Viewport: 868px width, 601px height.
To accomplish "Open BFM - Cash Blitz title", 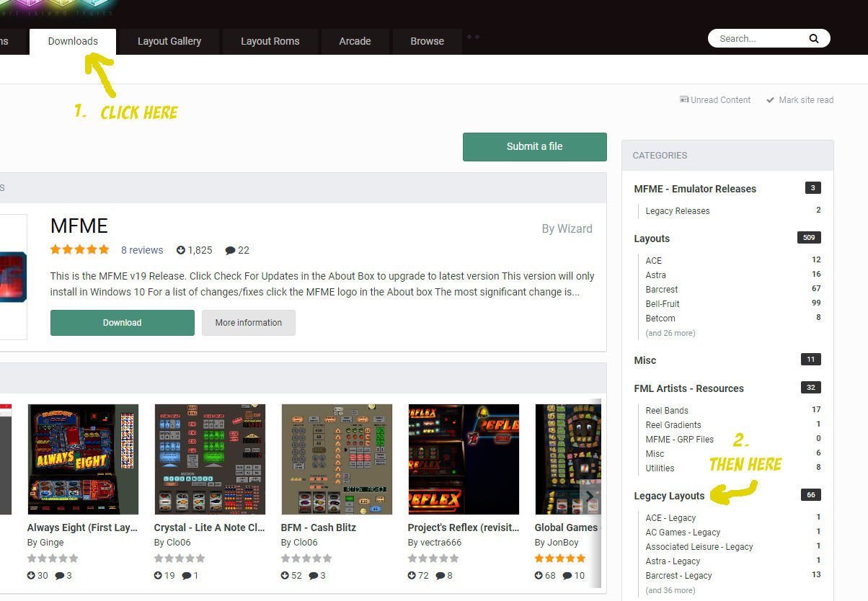I will coord(319,527).
